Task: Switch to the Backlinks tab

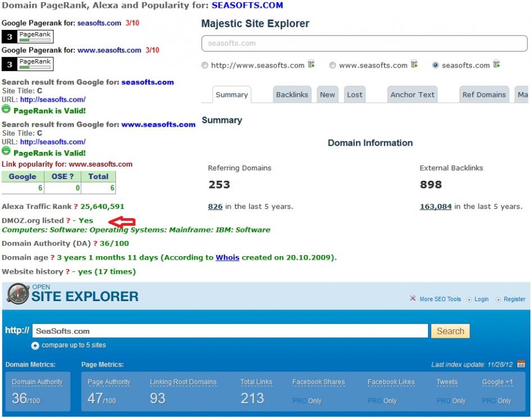Action: [292, 95]
